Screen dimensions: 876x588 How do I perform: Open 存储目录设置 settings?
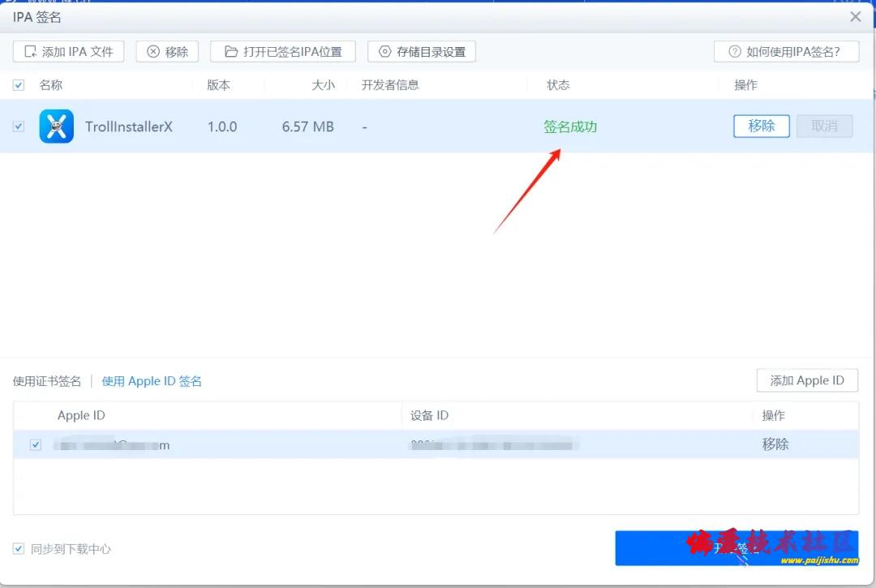(x=422, y=51)
